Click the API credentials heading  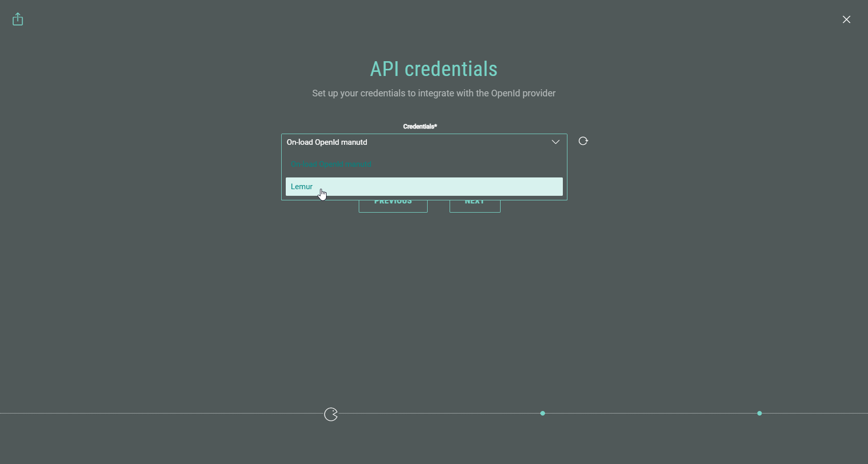click(434, 69)
